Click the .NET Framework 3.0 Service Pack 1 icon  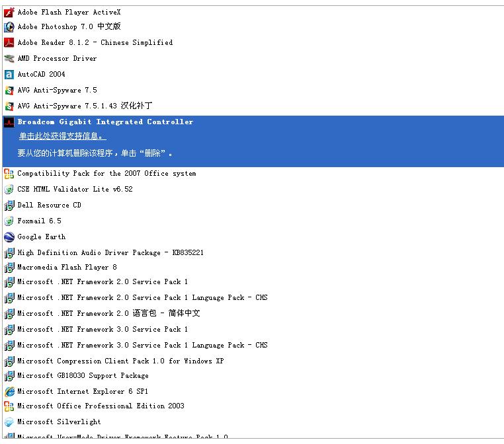(x=9, y=330)
